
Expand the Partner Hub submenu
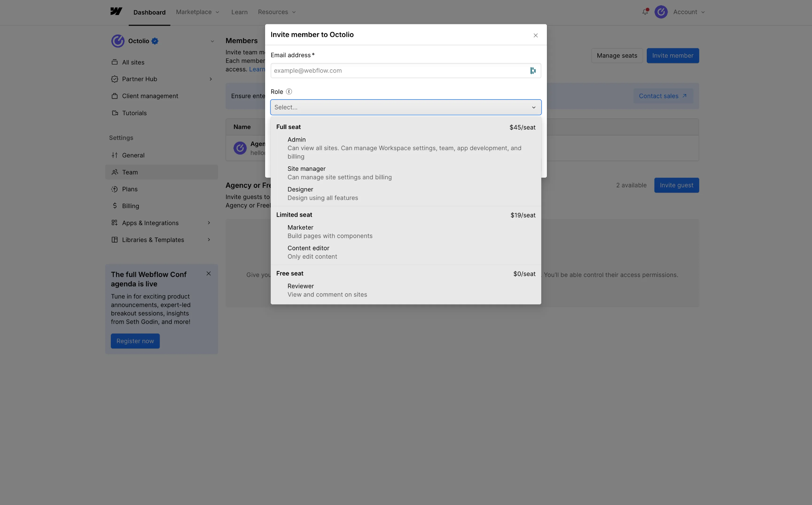(210, 79)
